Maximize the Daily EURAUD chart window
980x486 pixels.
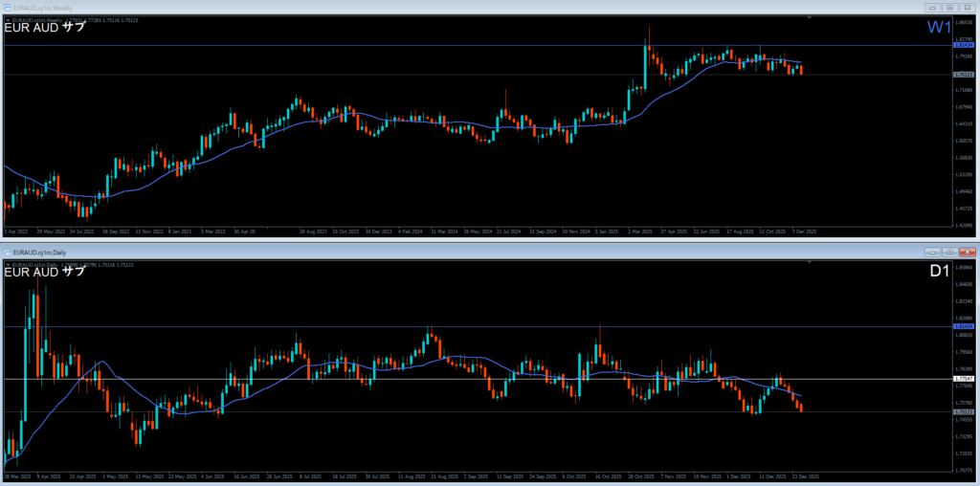(948, 251)
